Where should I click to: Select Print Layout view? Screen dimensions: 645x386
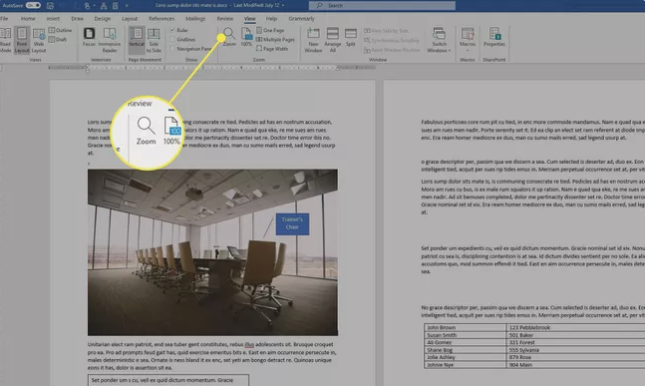click(x=22, y=40)
